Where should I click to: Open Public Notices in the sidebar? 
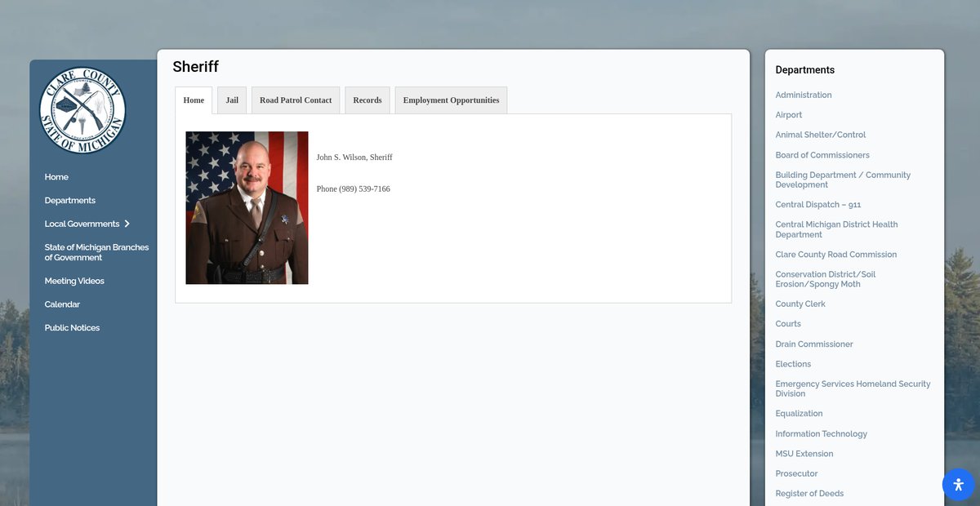pos(72,328)
